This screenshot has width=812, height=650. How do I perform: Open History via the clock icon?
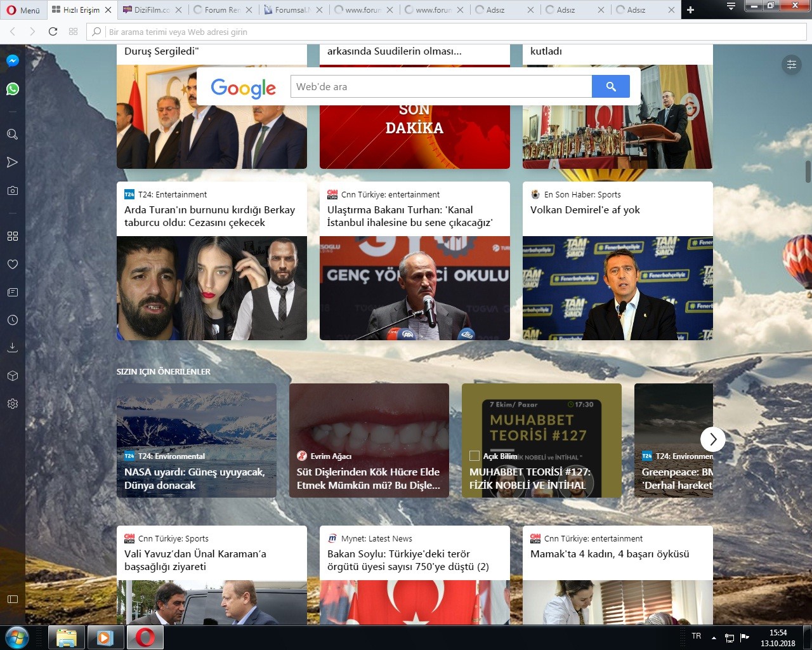(12, 320)
